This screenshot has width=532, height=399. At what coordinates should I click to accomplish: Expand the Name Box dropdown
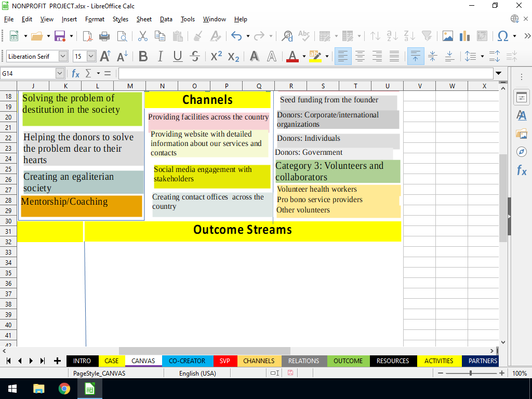click(x=60, y=73)
